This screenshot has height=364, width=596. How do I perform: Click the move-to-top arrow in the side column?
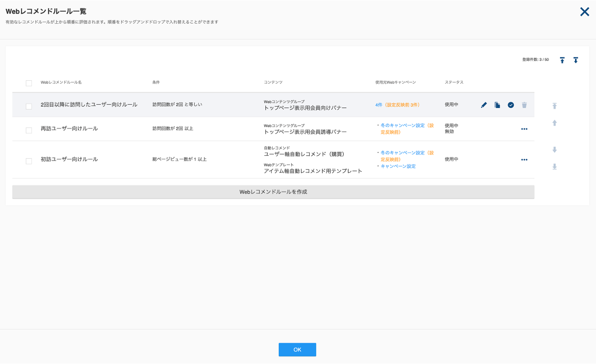pos(555,106)
